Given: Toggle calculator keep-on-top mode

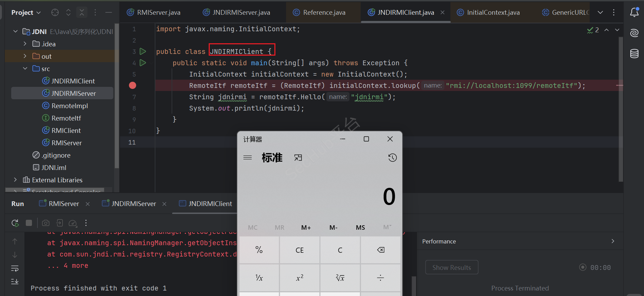Looking at the screenshot, I should (x=298, y=158).
